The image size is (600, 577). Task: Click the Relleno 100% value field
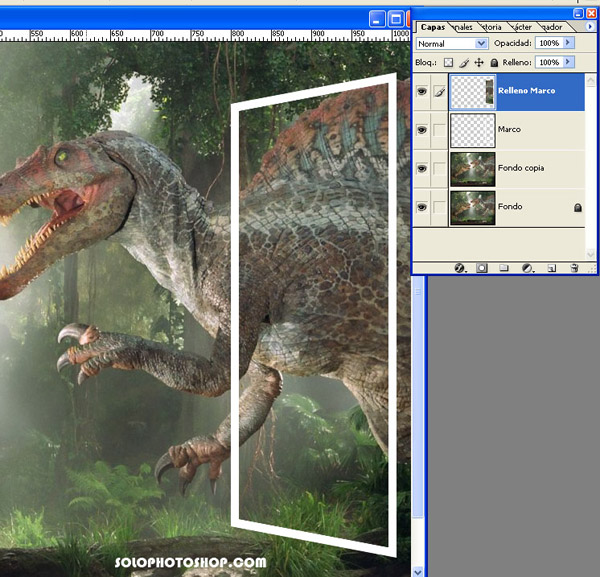point(549,62)
